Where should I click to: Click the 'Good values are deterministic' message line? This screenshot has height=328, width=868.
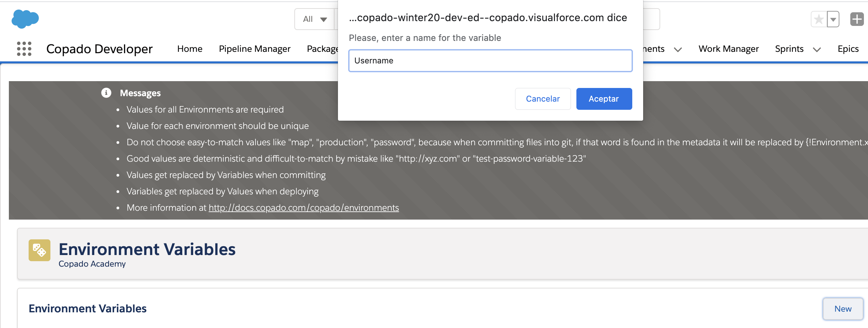tap(356, 159)
